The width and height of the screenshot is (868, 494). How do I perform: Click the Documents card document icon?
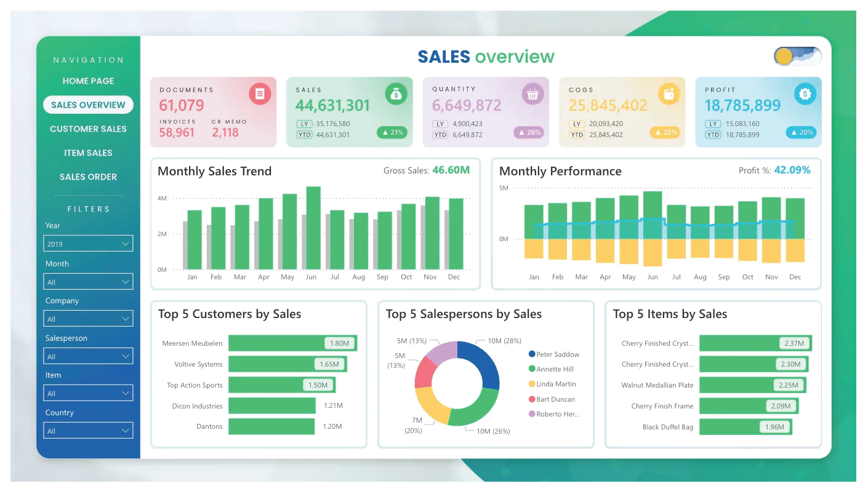(260, 94)
